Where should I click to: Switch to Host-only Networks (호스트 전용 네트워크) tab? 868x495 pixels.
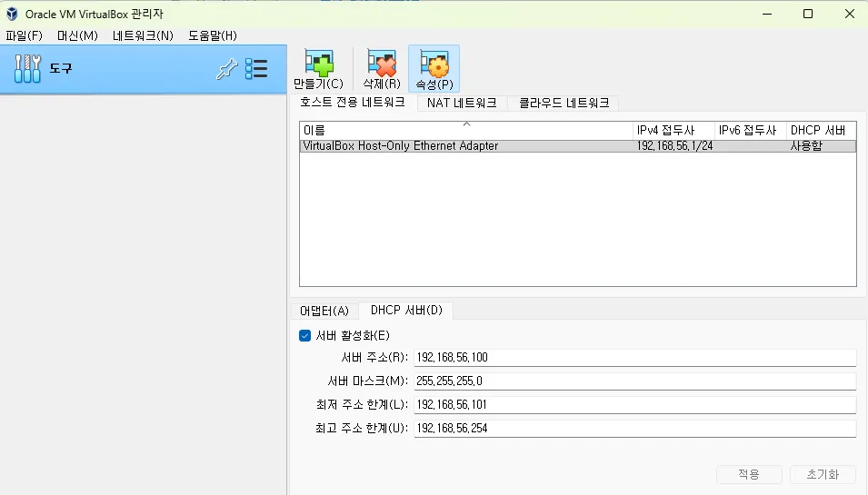353,103
